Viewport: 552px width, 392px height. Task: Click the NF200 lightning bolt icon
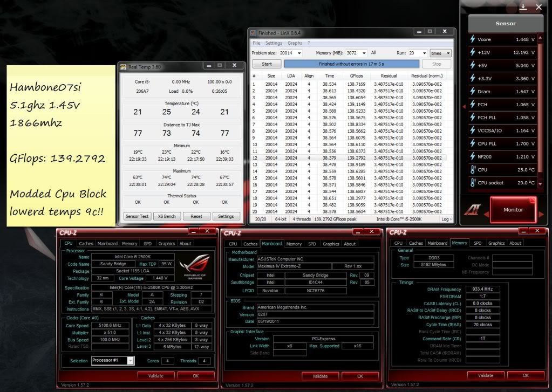(473, 156)
